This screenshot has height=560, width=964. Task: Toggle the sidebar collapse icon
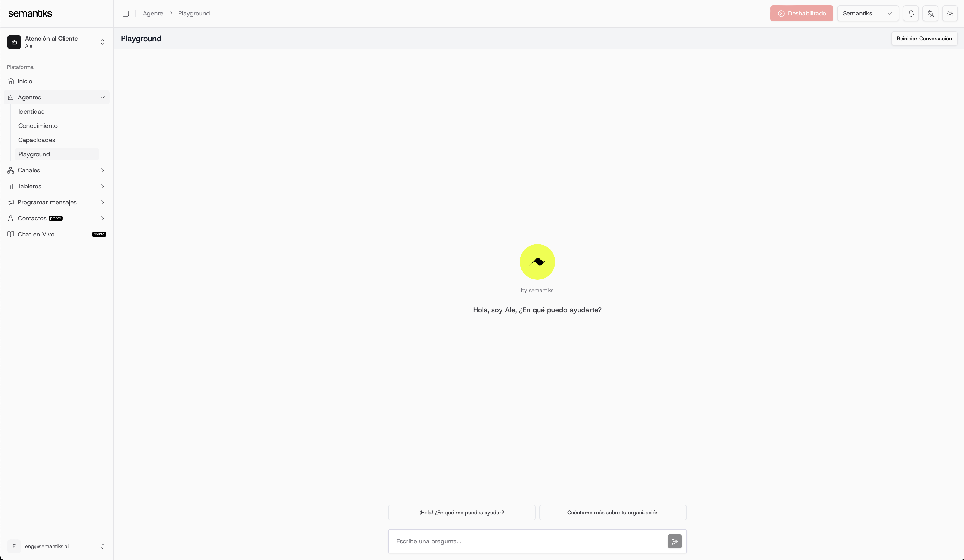(x=125, y=13)
